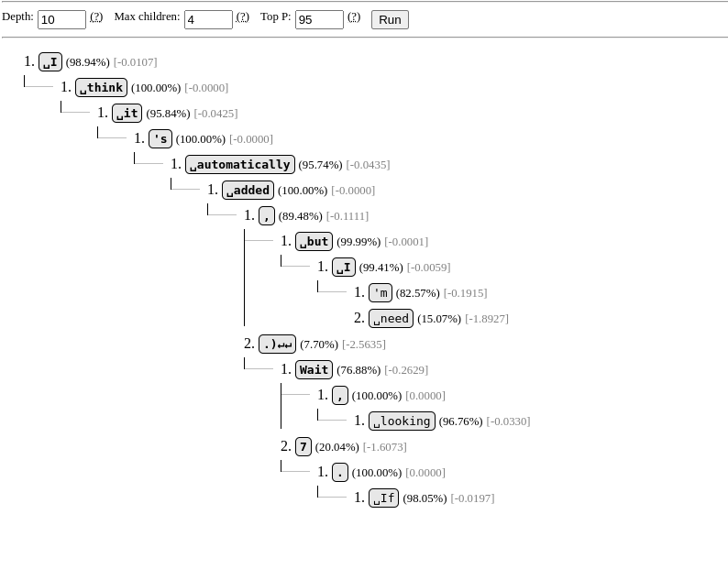The height and width of the screenshot is (569, 728).
Task: Select the root "I" token node
Action: (x=50, y=62)
